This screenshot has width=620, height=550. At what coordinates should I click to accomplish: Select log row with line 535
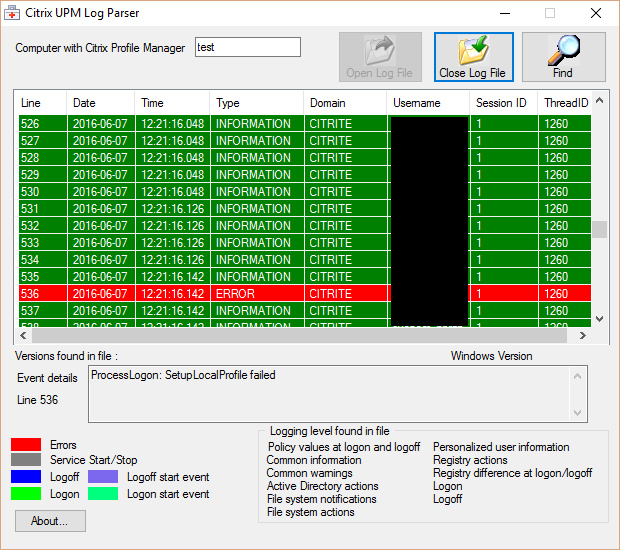[305, 276]
